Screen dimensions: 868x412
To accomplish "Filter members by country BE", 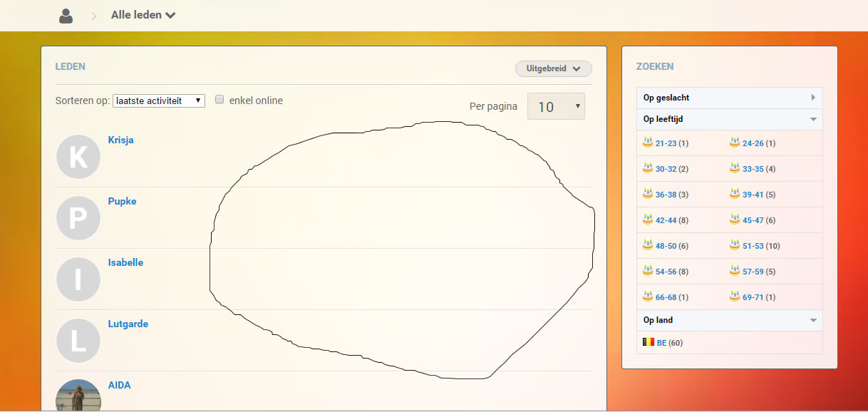I will tap(661, 343).
